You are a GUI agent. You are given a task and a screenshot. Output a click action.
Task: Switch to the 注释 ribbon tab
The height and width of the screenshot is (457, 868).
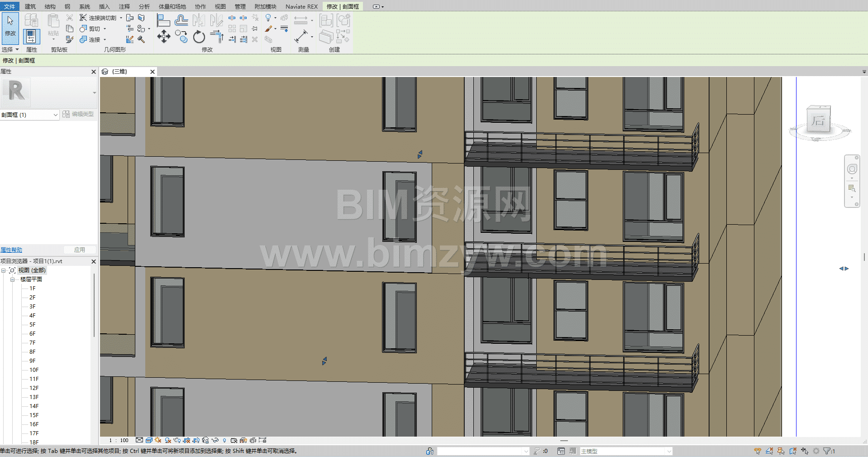click(x=124, y=6)
